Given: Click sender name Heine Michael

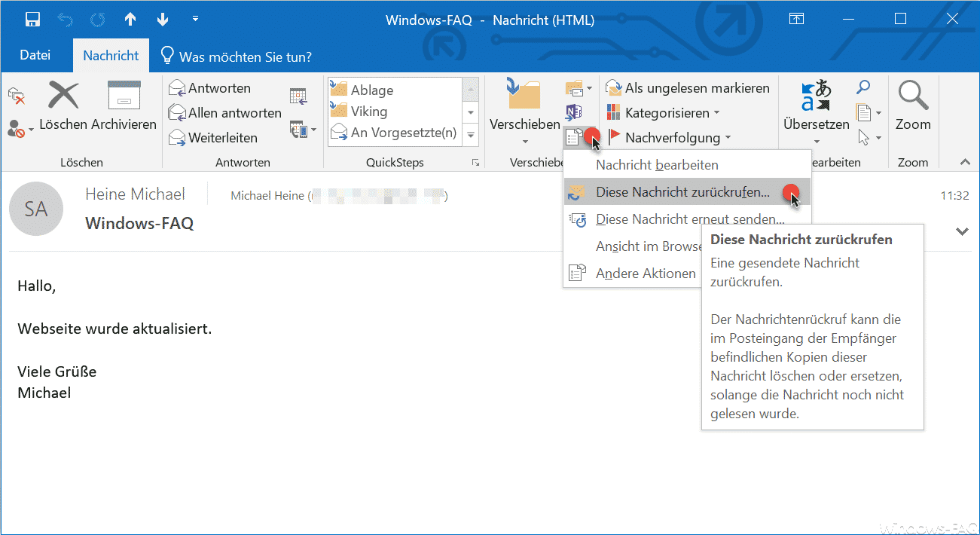Looking at the screenshot, I should coord(135,194).
